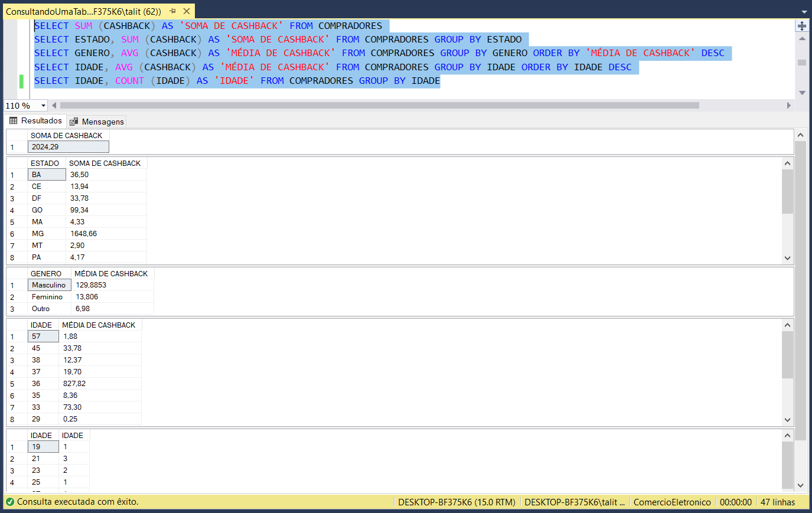Select the Outro cell
812x513 pixels.
50,309
